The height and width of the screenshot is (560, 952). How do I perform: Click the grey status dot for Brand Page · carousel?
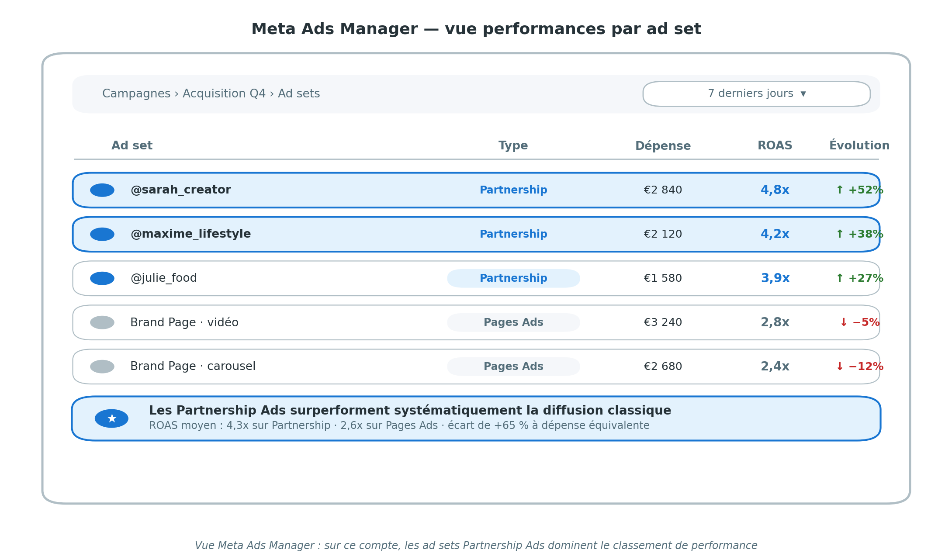click(x=102, y=366)
